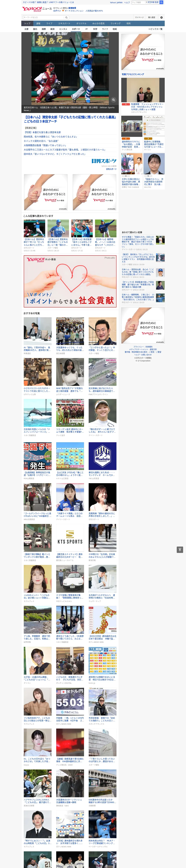Open the オリジナル tab
The width and height of the screenshot is (186, 868).
point(81,24)
